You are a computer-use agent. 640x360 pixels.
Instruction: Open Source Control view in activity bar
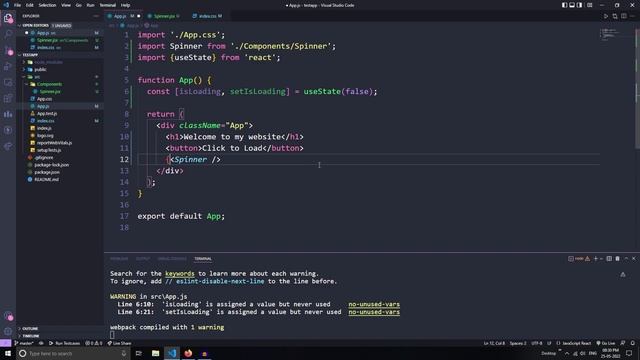pos(8,50)
